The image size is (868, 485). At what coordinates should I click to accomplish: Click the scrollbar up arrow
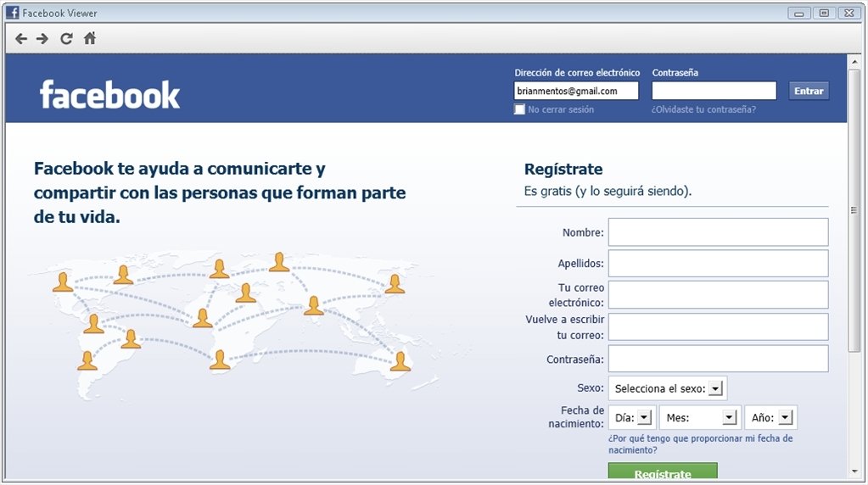pos(854,62)
